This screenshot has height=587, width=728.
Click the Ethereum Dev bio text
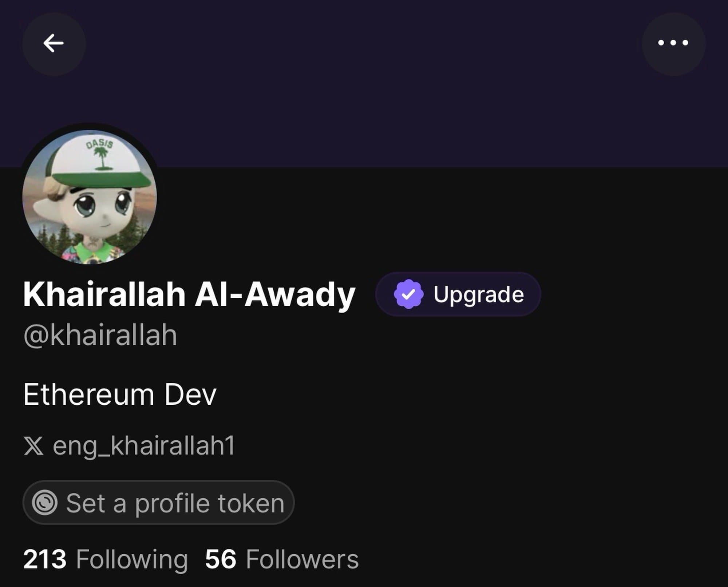click(x=120, y=394)
